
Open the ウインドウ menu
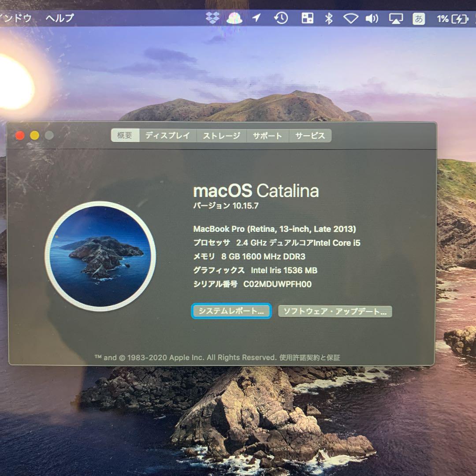click(x=16, y=18)
